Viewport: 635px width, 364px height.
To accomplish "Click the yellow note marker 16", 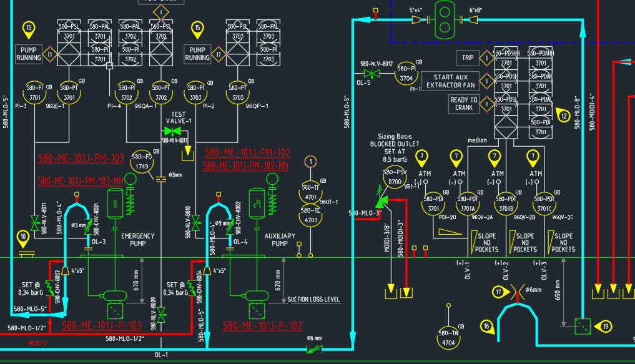I will point(487,326).
